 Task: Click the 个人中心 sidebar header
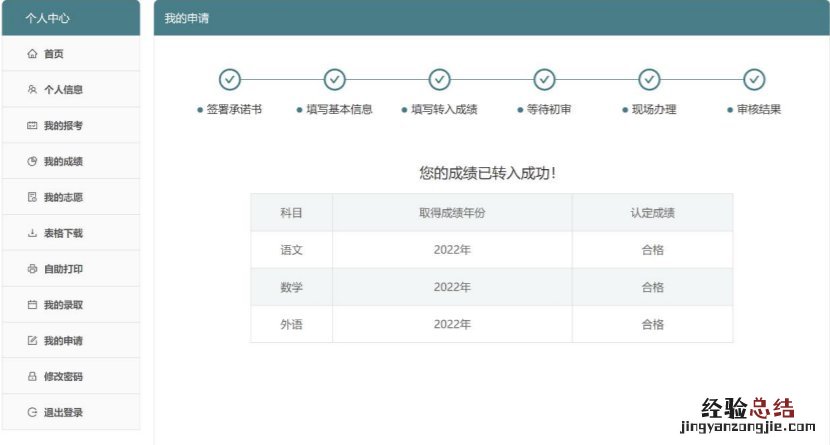71,18
